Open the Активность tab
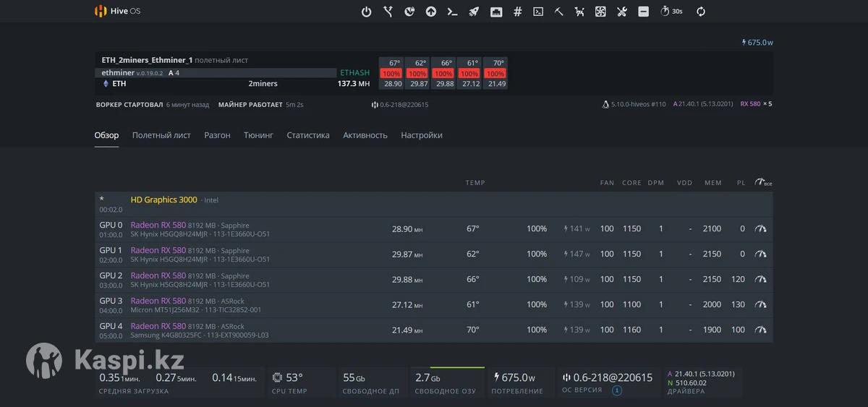 tap(365, 135)
